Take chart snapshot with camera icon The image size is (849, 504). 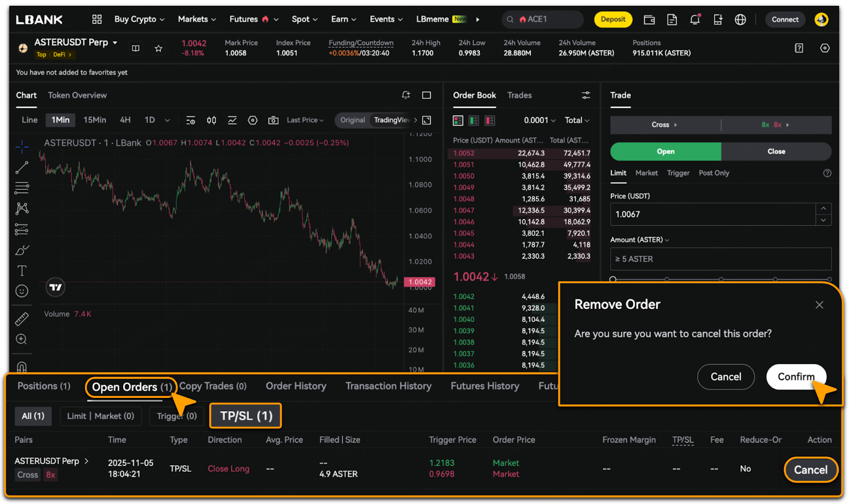click(x=273, y=120)
